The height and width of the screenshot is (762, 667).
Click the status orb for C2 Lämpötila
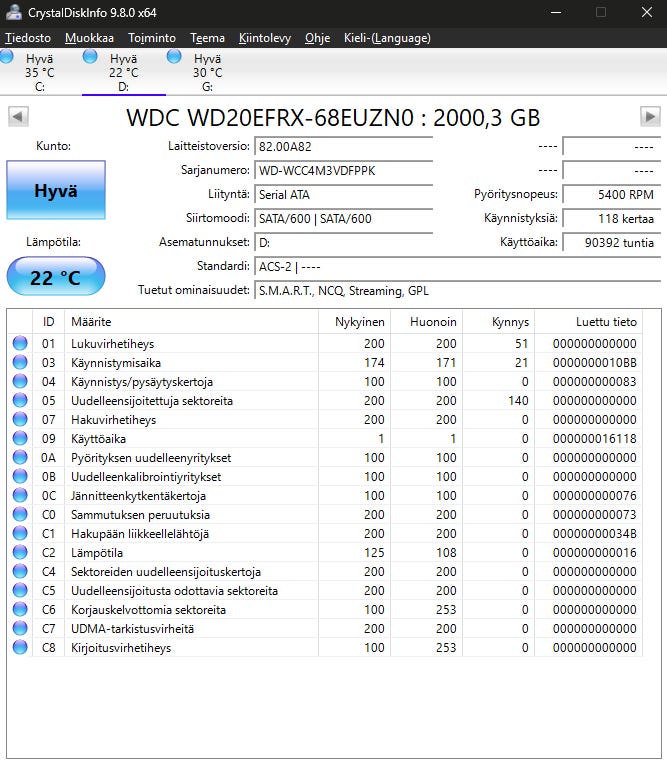[x=20, y=552]
